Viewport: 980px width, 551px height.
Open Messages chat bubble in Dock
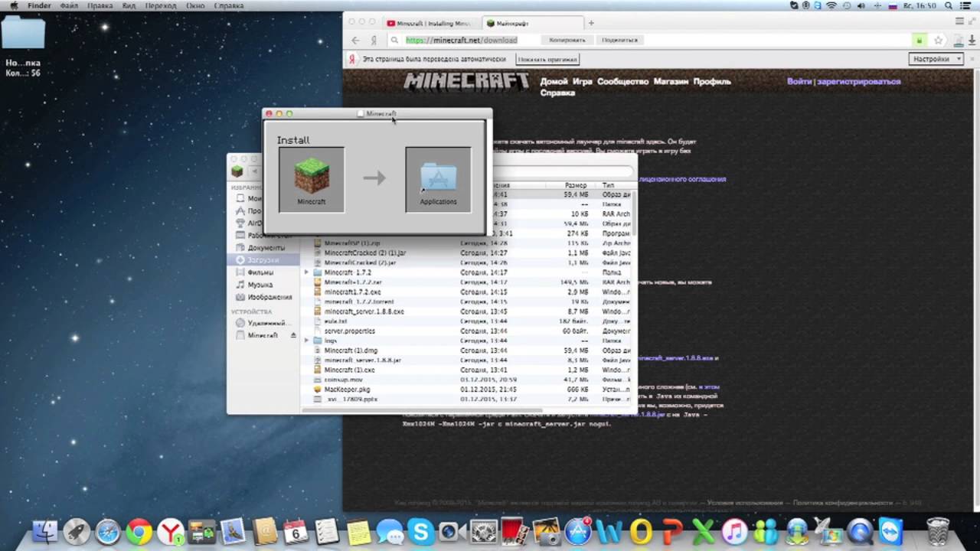pos(390,530)
